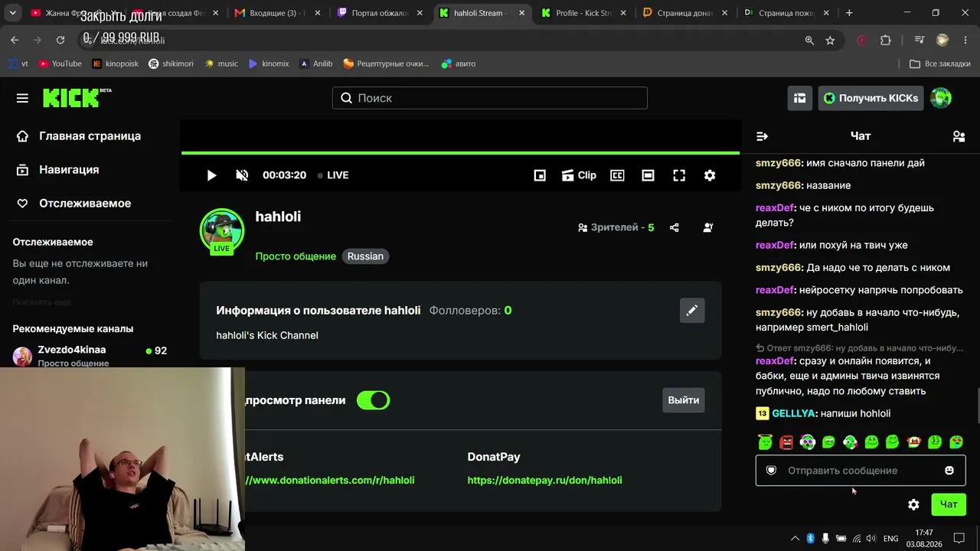Click the follow-user icon beside share
980x551 pixels.
coord(708,227)
